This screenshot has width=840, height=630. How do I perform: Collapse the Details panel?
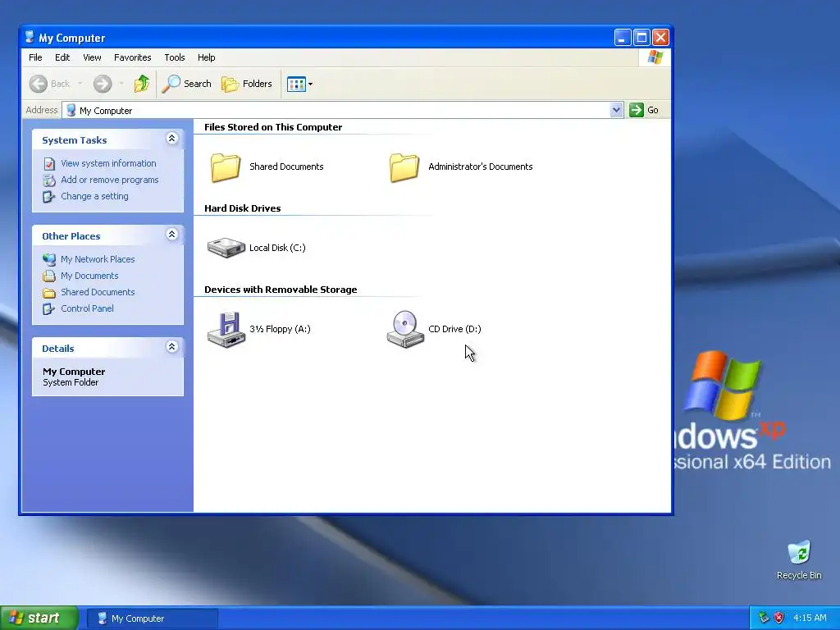[x=172, y=347]
